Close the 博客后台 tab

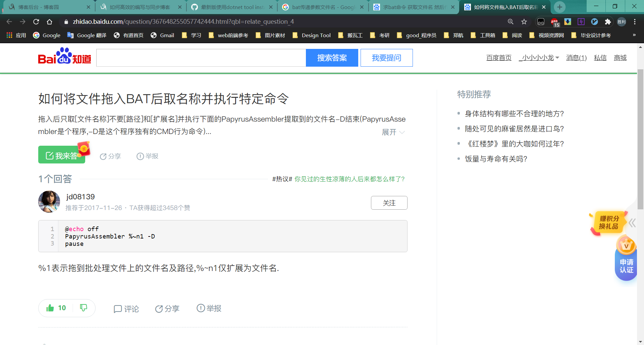point(89,7)
